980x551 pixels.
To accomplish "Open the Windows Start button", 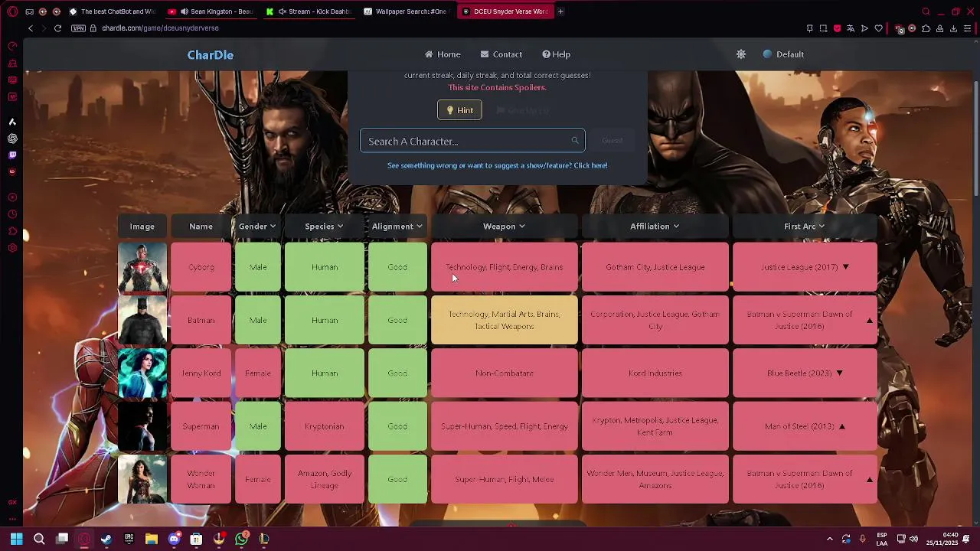I will point(16,539).
